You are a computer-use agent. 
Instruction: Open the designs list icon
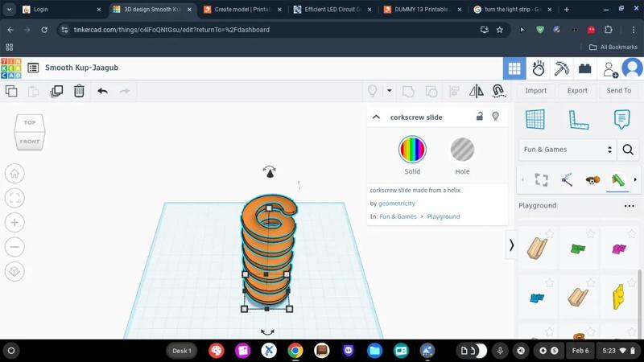click(33, 68)
